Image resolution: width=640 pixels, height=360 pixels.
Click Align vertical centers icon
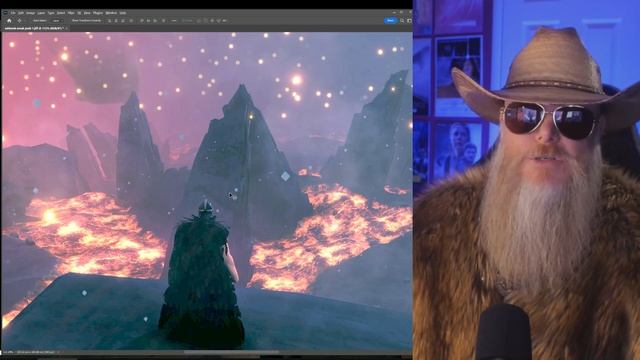coord(148,21)
